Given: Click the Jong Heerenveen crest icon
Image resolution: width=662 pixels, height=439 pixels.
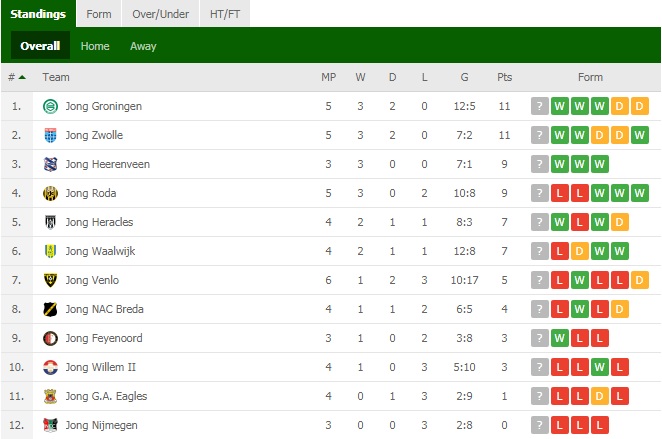Looking at the screenshot, I should (x=50, y=164).
